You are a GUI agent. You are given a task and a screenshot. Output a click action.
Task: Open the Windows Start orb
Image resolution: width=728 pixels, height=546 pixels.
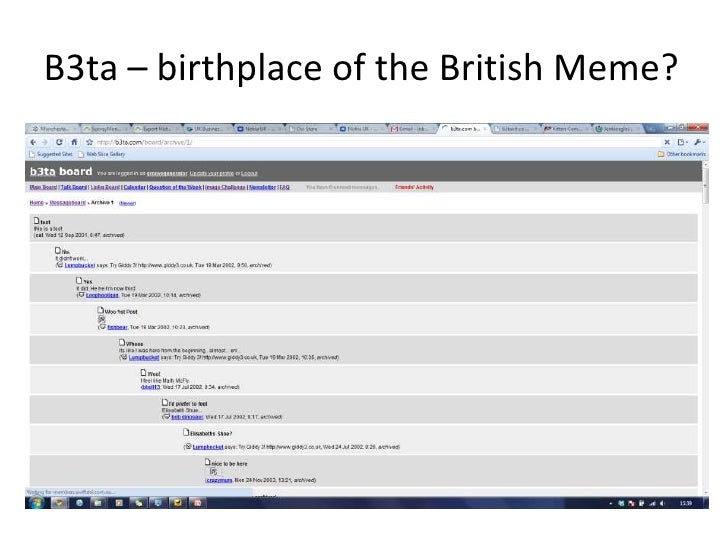pos(36,503)
